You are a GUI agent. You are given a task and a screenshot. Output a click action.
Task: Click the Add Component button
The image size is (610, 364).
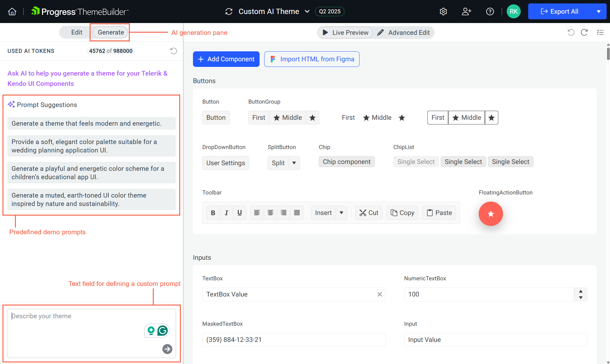click(226, 59)
